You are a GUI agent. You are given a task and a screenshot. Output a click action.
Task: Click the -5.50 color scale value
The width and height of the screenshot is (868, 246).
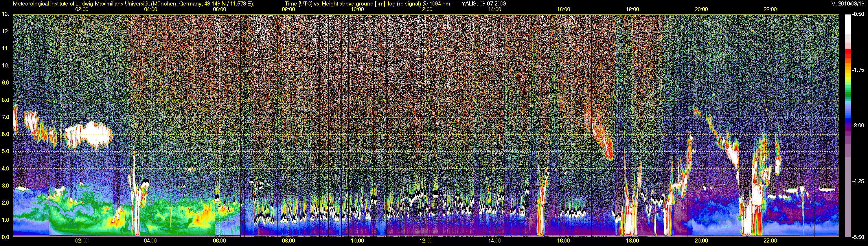pos(858,237)
